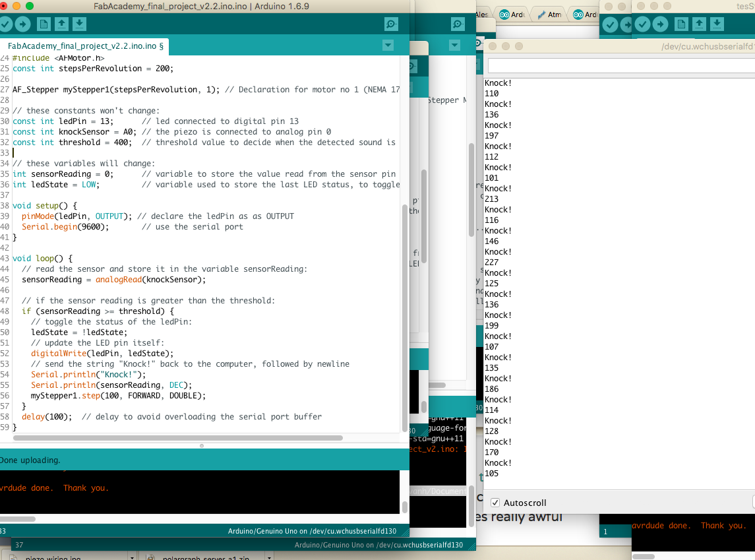Click Upload arrow in FabAcademy sketch window
755x560 pixels.
[22, 24]
